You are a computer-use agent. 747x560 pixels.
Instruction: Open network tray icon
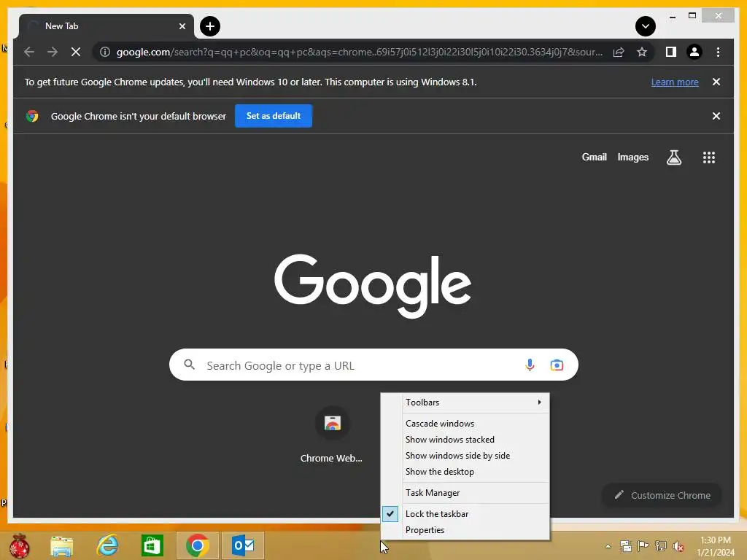tap(661, 546)
